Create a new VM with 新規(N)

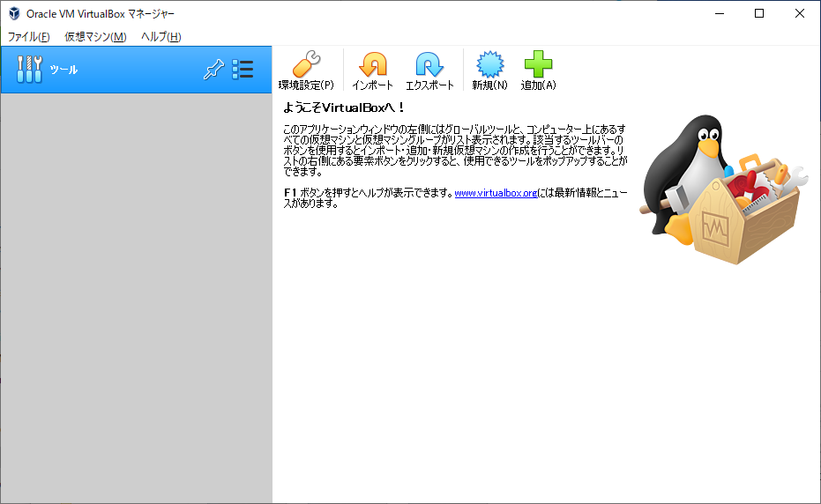(x=489, y=70)
